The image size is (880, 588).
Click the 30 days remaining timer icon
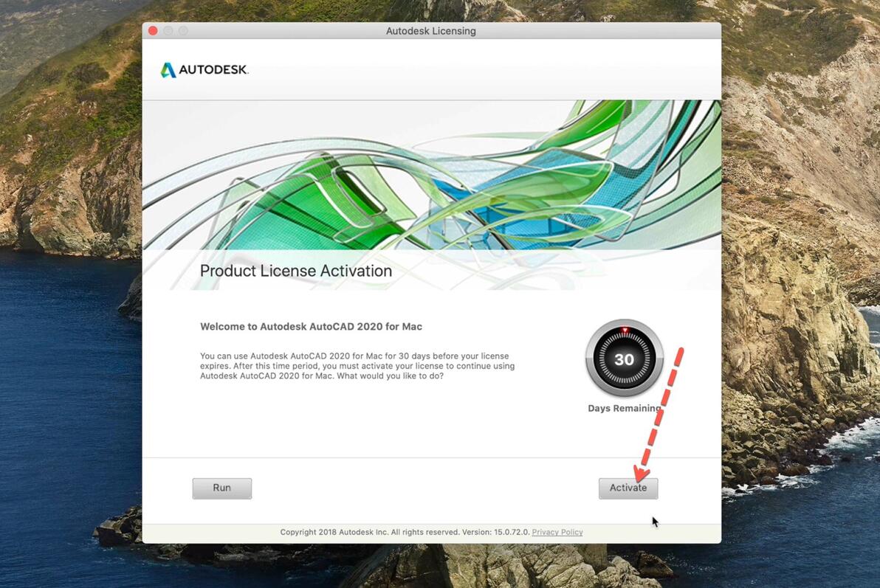[624, 359]
